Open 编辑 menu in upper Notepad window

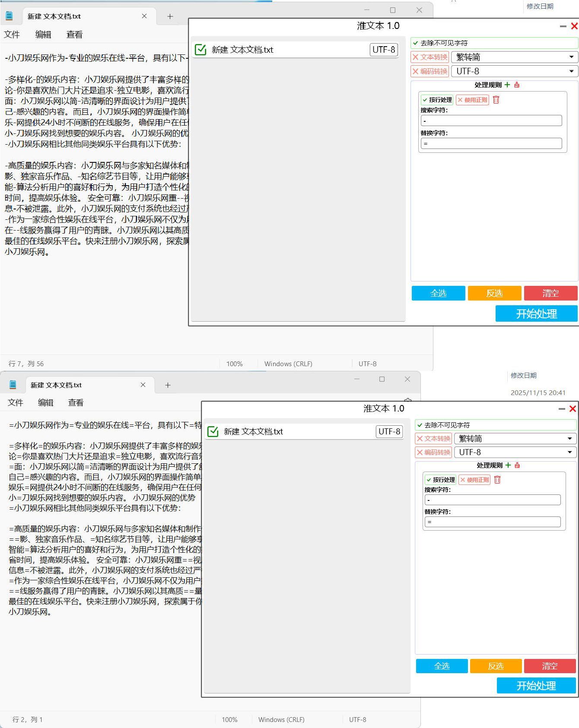click(43, 35)
